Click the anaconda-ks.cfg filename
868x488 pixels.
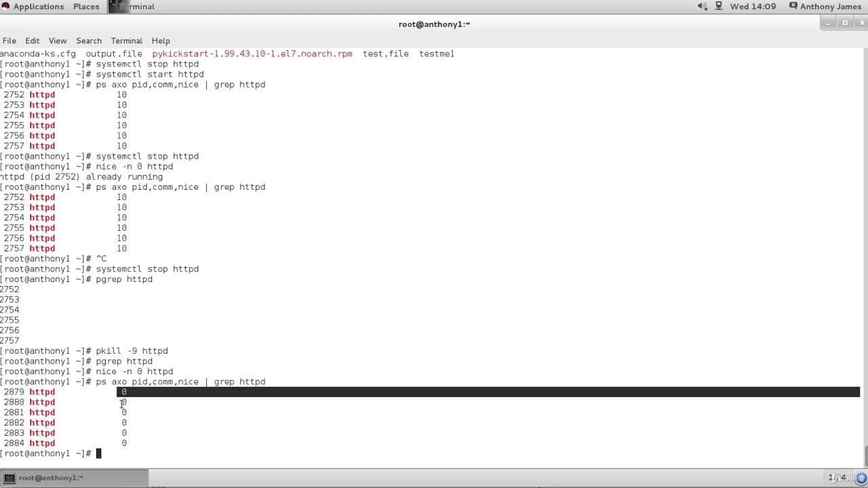(x=38, y=54)
